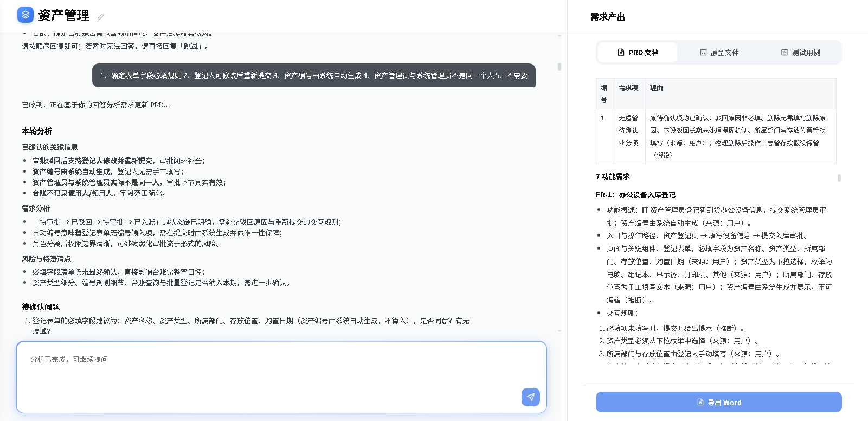
Task: Click the prototype file icon in tab
Action: [703, 53]
